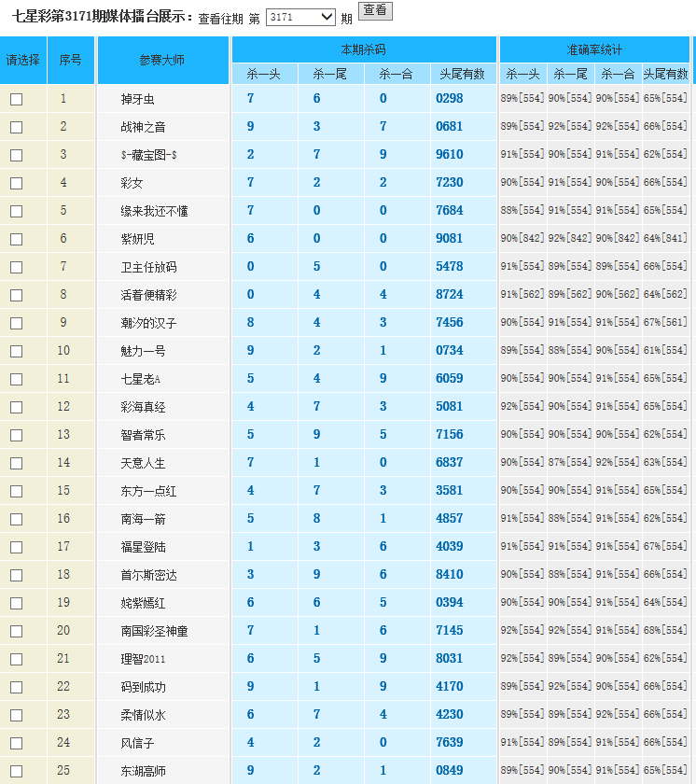Enable the checkbox for 东方一点红
Image resolution: width=696 pixels, height=784 pixels.
pos(16,491)
